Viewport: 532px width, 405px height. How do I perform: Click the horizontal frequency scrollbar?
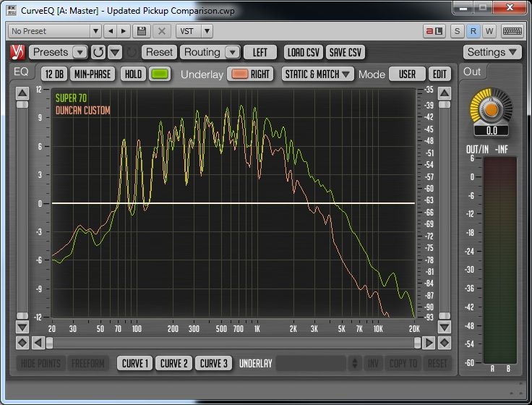(x=233, y=343)
